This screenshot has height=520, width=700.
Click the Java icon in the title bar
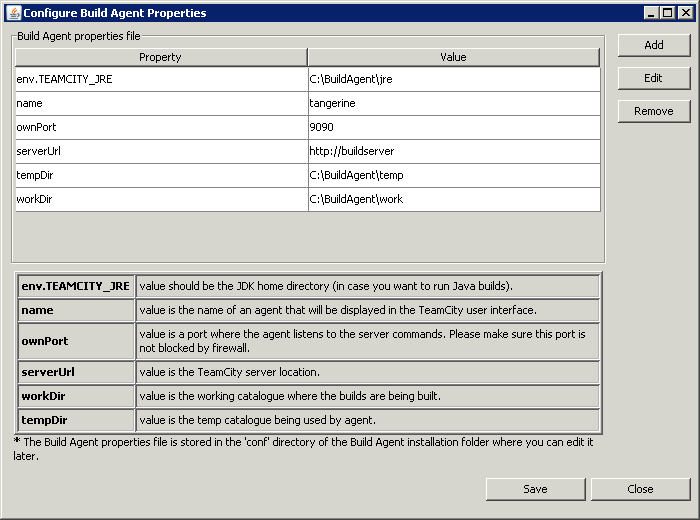pyautogui.click(x=14, y=12)
